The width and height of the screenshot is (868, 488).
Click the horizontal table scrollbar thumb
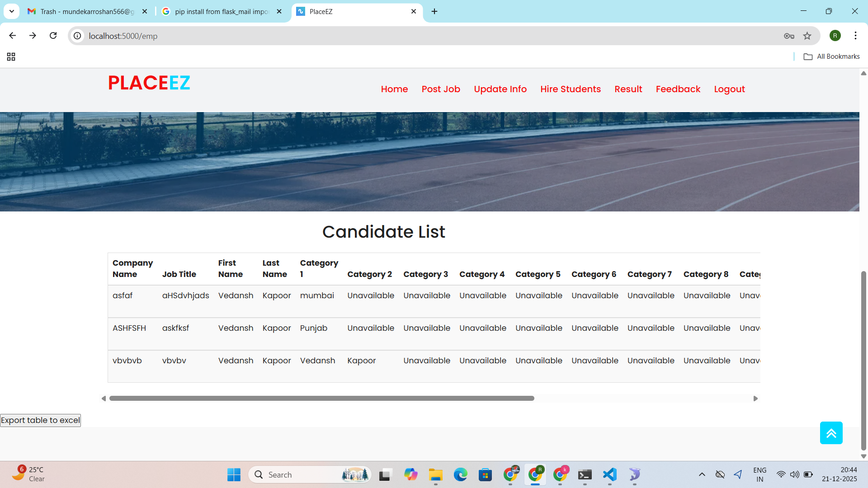coord(322,399)
